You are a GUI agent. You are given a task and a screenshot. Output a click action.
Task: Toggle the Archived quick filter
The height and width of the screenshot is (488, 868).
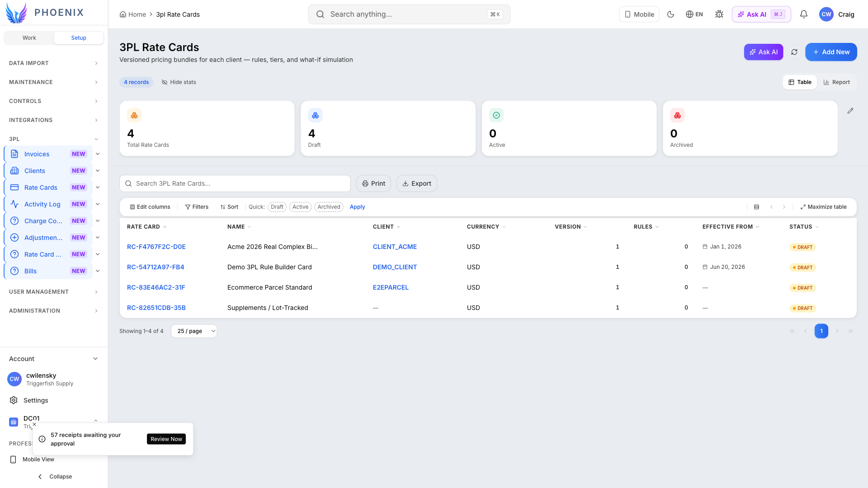click(329, 207)
